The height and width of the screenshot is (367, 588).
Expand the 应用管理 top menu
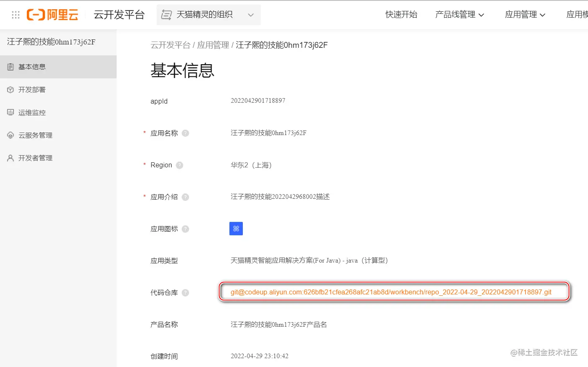(525, 15)
